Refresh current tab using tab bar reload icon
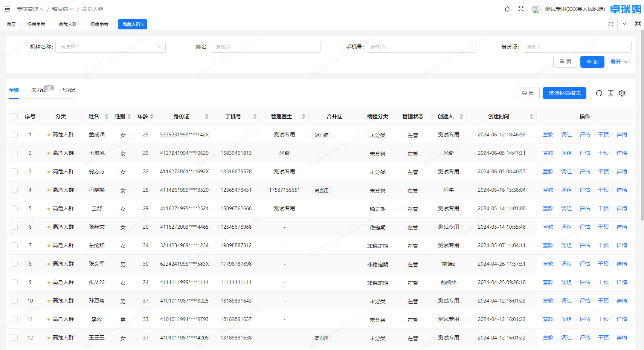Viewport: 644px width, 350px height. tap(611, 24)
